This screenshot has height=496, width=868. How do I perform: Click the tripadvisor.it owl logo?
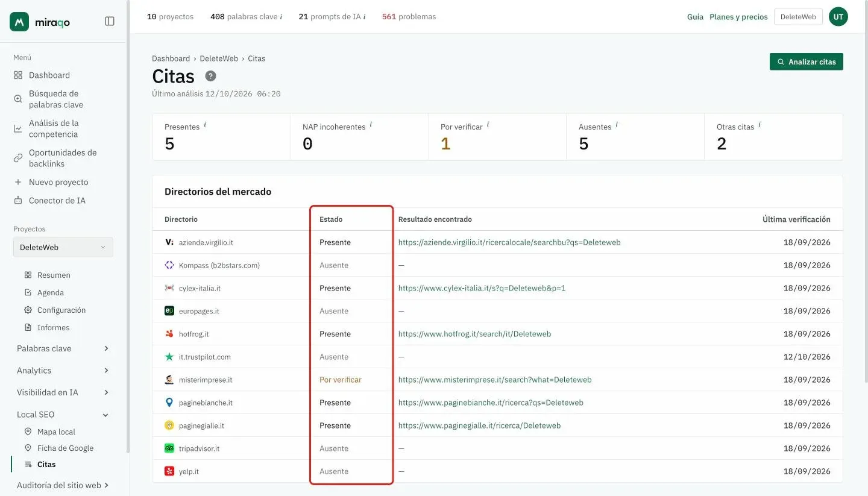[x=169, y=448]
